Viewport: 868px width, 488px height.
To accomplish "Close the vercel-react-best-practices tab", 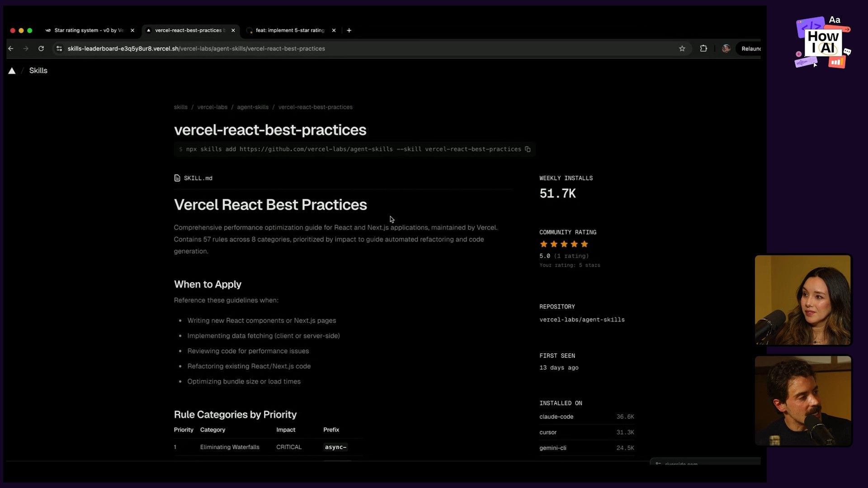I will point(233,30).
